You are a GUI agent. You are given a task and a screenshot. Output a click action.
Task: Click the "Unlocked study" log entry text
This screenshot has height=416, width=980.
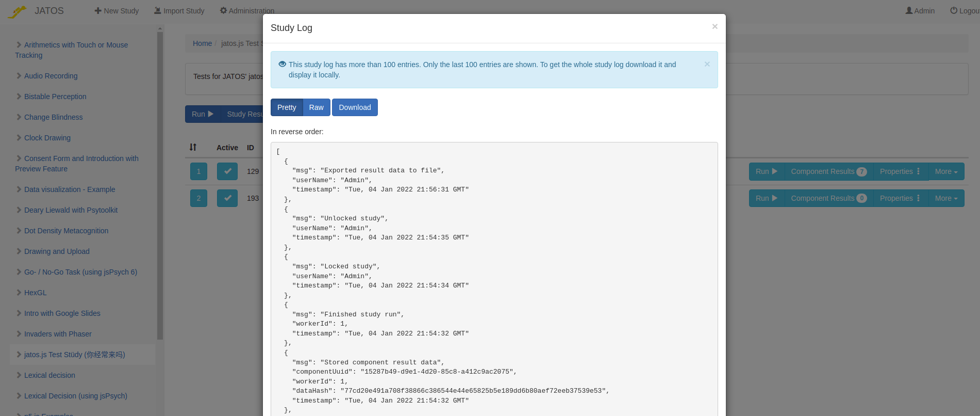pyautogui.click(x=340, y=218)
